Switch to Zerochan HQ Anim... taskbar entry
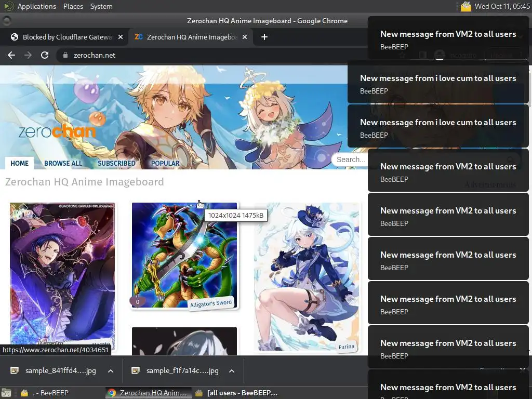The image size is (532, 399). click(148, 393)
